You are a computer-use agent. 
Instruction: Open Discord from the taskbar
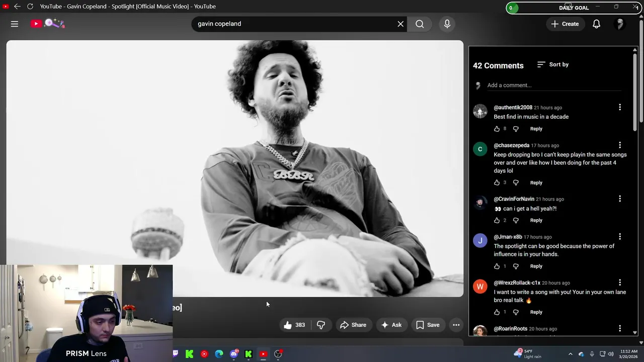click(x=234, y=354)
